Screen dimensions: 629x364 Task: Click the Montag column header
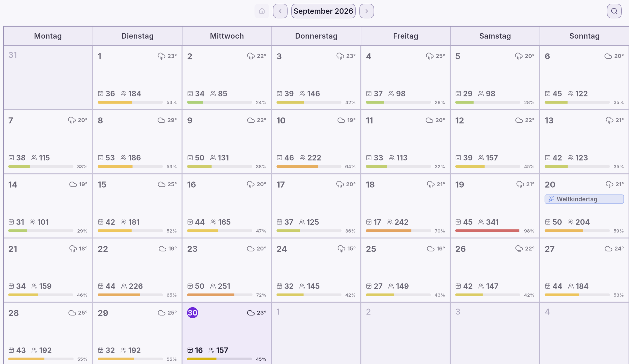(48, 36)
